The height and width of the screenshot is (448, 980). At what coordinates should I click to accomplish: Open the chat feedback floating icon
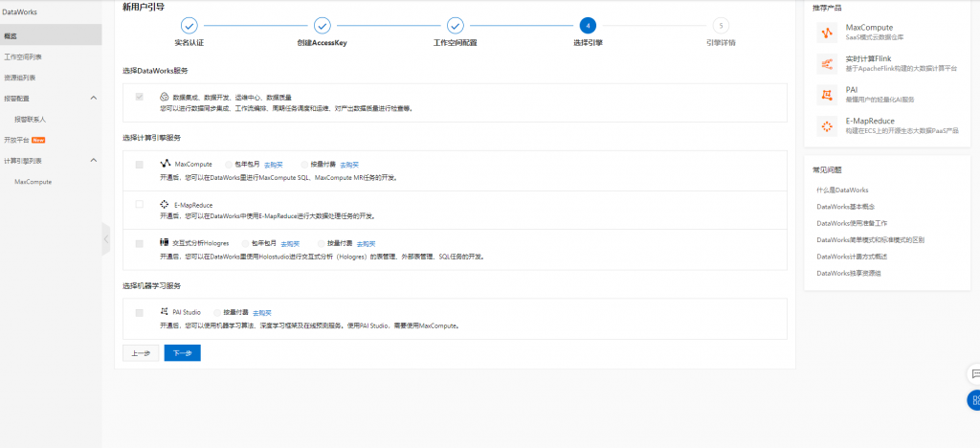point(973,373)
